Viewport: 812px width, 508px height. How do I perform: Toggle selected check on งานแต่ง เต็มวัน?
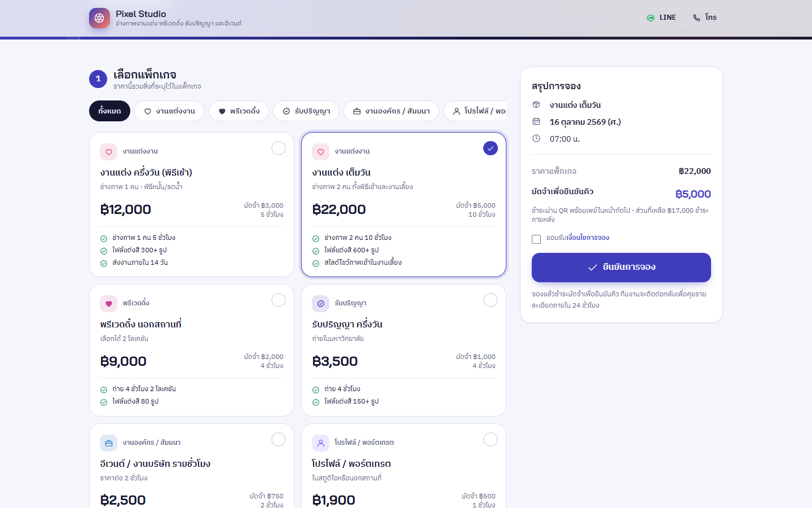[491, 148]
